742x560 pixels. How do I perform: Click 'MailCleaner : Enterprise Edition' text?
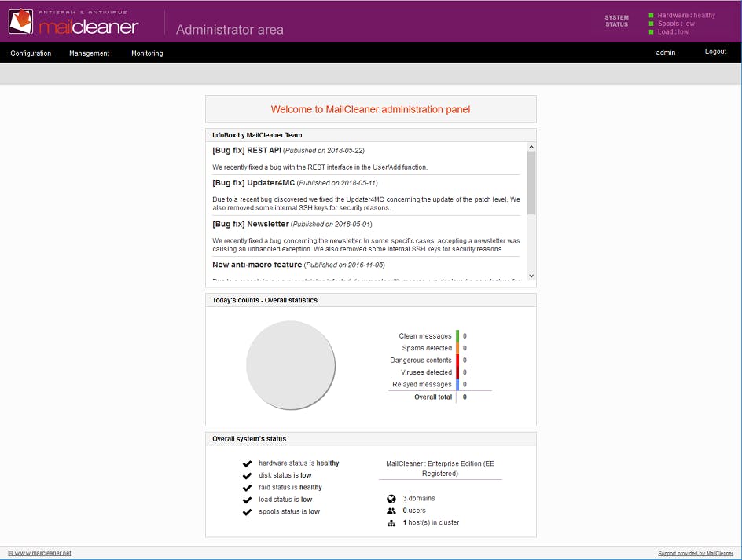coord(440,469)
